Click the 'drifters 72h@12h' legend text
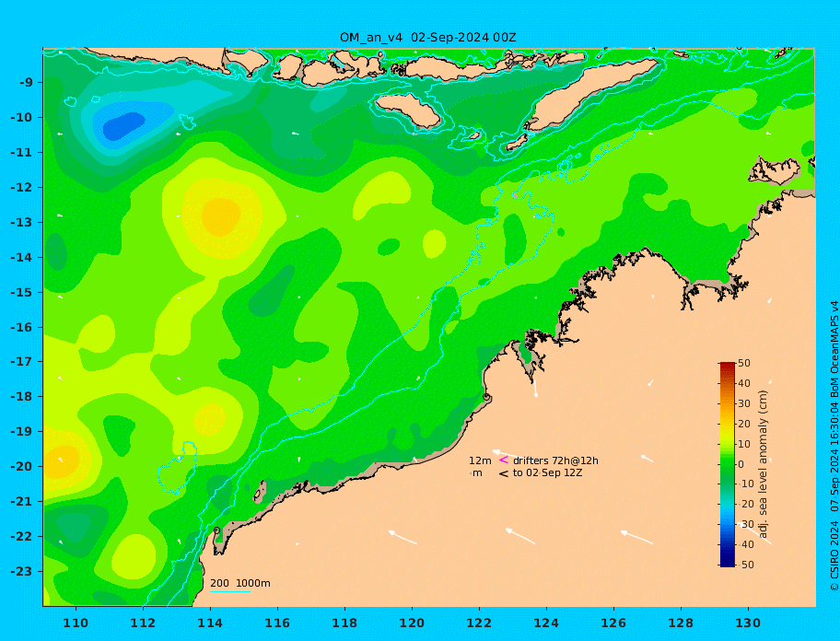Image resolution: width=840 pixels, height=641 pixels. point(555,460)
